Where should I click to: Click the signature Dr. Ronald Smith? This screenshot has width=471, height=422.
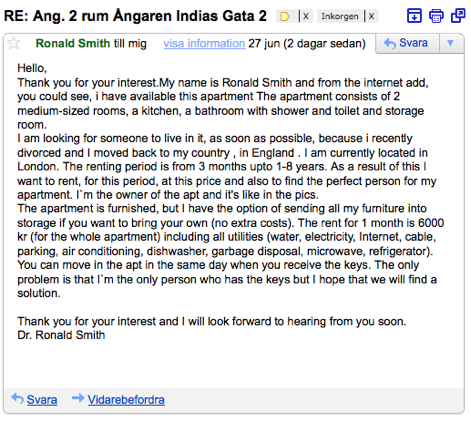pos(61,335)
